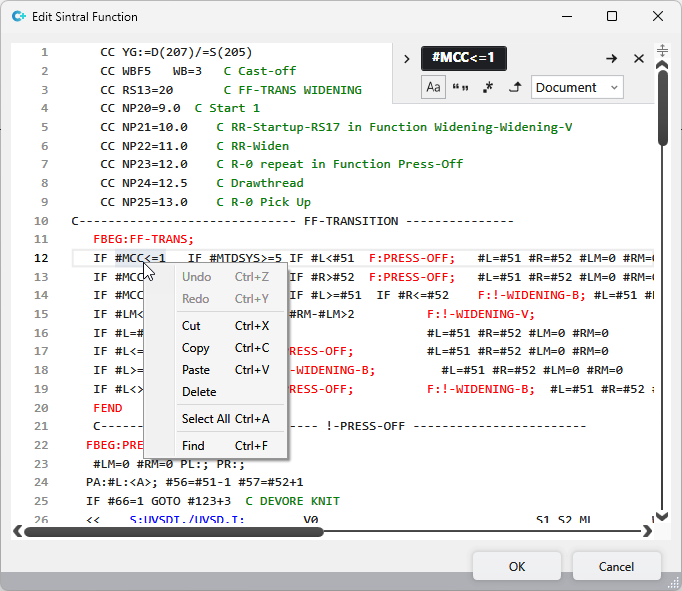
Task: Expand the replace field chevron in find bar
Action: [406, 59]
